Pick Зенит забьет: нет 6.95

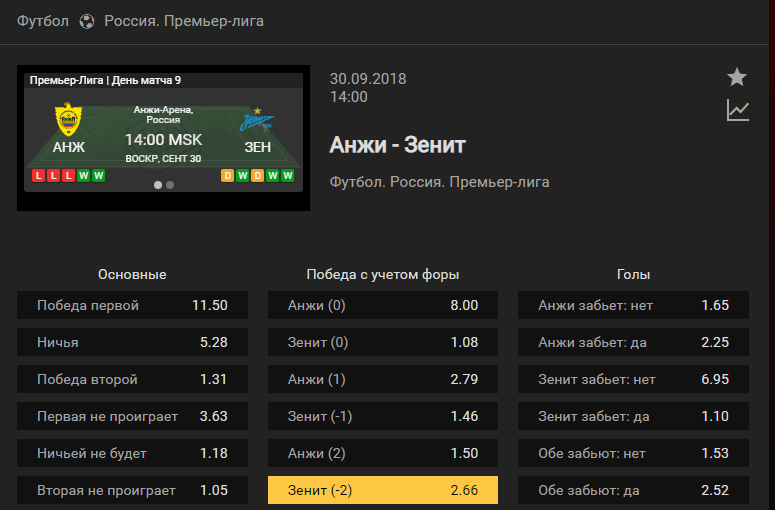pos(634,379)
